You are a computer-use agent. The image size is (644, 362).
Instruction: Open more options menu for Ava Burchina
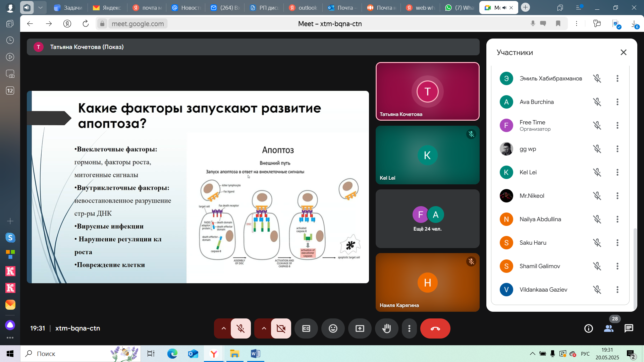(617, 102)
